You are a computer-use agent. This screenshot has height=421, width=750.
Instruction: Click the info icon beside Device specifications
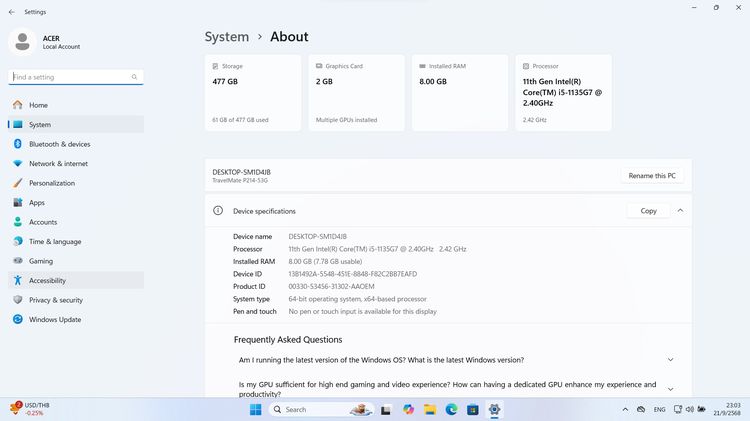pyautogui.click(x=218, y=211)
